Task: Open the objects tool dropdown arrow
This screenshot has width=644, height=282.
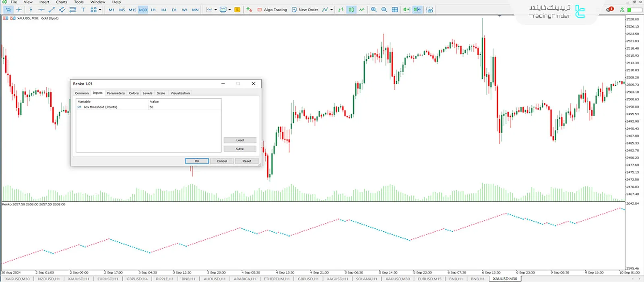Action: pos(100,10)
